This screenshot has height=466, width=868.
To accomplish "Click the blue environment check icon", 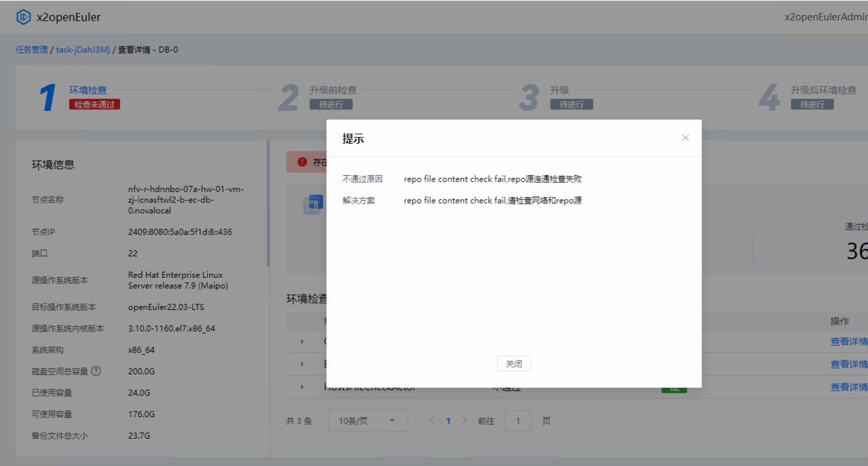I will pos(313,204).
